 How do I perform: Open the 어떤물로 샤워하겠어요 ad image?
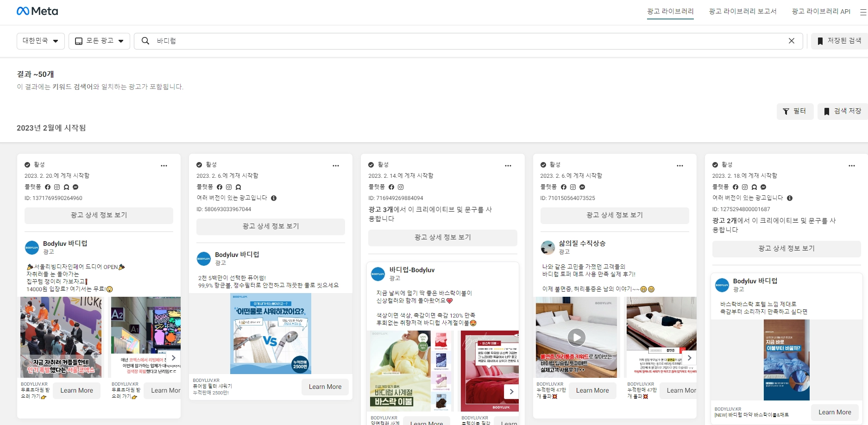pos(270,333)
